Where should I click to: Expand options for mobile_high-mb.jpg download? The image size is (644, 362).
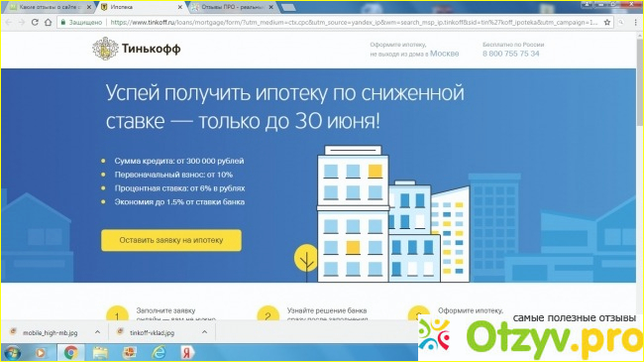(x=97, y=332)
